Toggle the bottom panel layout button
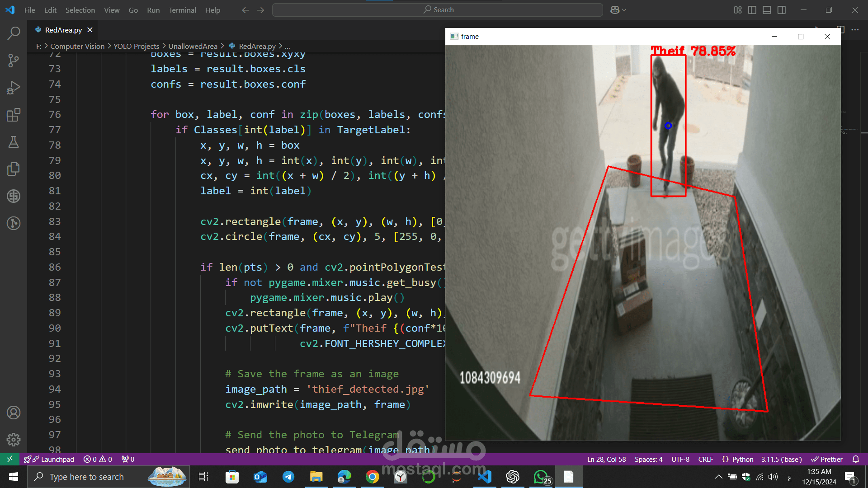The width and height of the screenshot is (868, 488). [x=767, y=10]
